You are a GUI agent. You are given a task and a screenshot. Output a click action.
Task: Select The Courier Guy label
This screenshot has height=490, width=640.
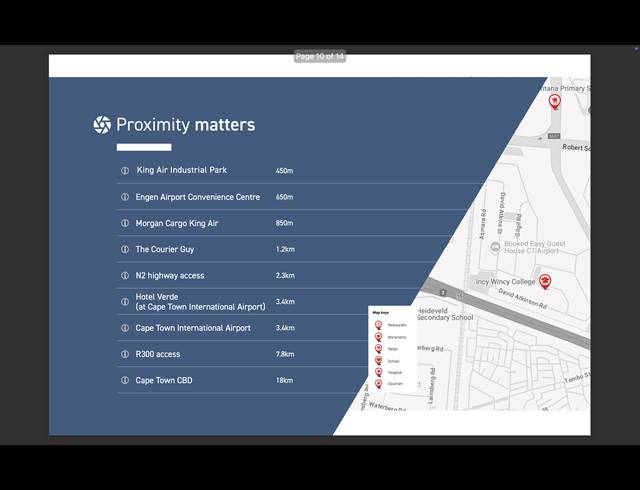165,249
